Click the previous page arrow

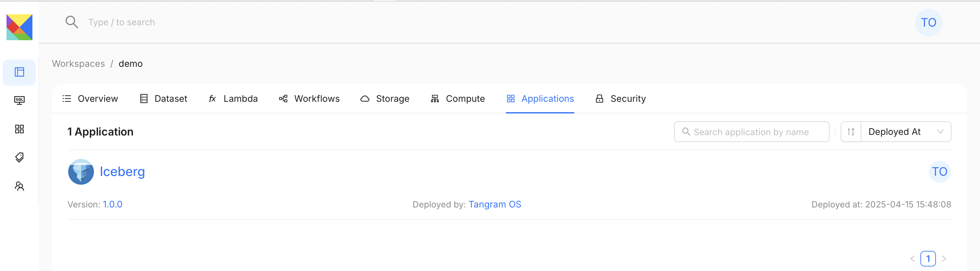pos(912,259)
